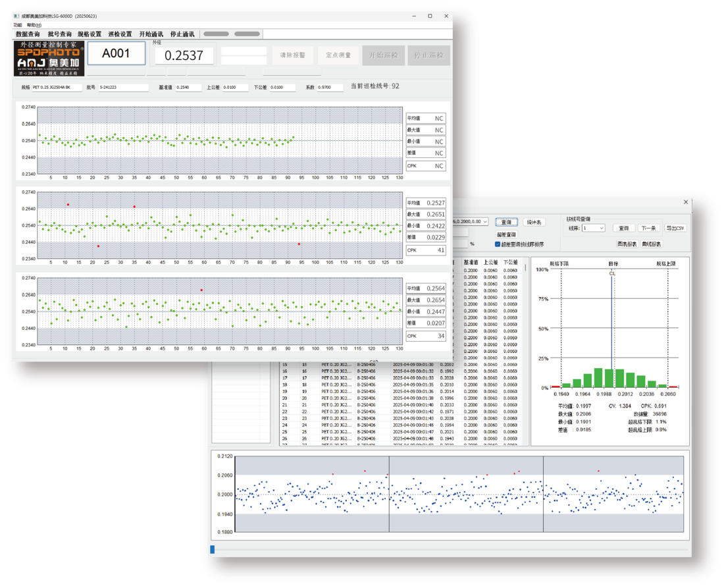Image resolution: width=724 pixels, height=588 pixels.
Task: Click the 外径 reading 0.2537
Action: [184, 55]
